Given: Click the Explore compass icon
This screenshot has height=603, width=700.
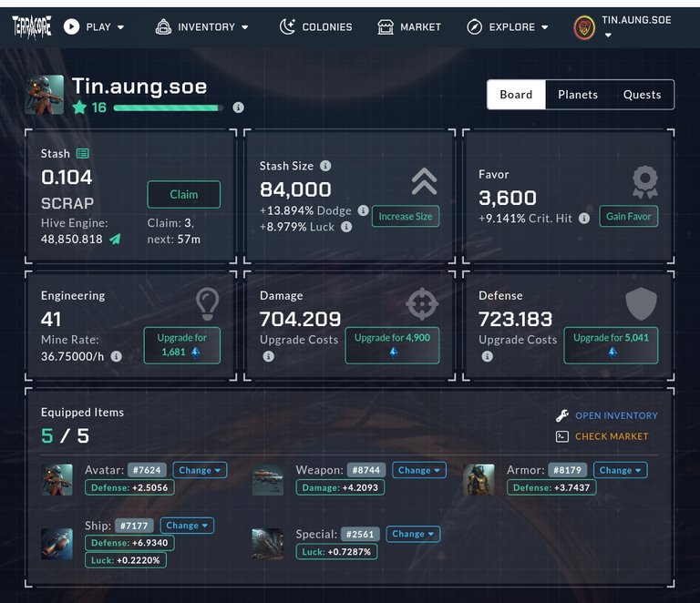Looking at the screenshot, I should 475,26.
